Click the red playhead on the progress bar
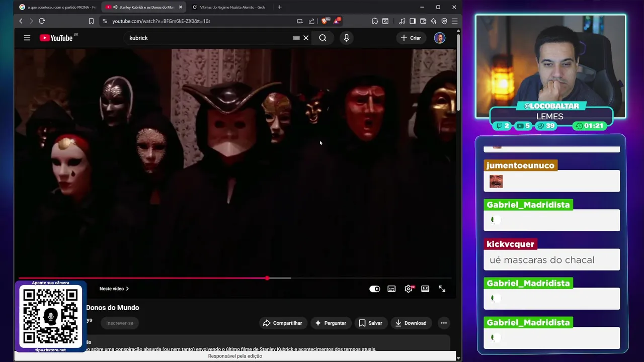The height and width of the screenshot is (362, 644). pos(267,278)
